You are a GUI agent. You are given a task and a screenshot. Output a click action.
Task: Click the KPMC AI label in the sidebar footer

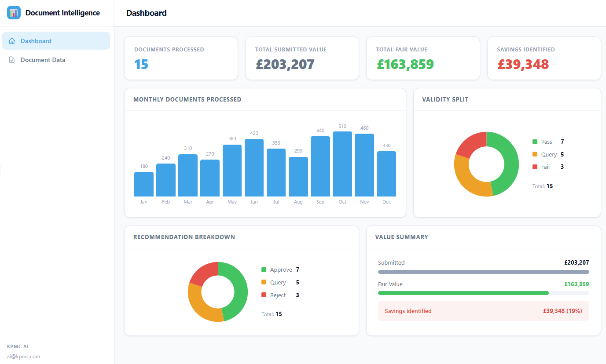pos(18,346)
